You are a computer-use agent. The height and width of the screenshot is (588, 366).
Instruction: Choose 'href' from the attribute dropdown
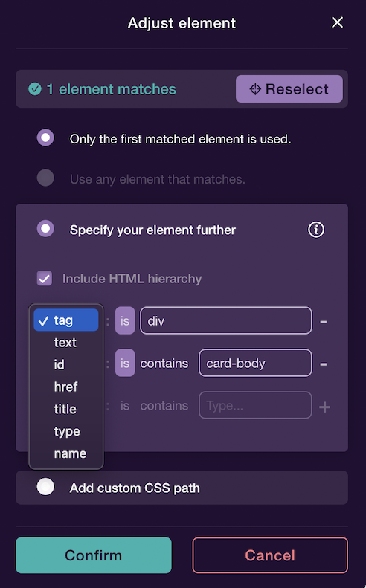point(65,387)
